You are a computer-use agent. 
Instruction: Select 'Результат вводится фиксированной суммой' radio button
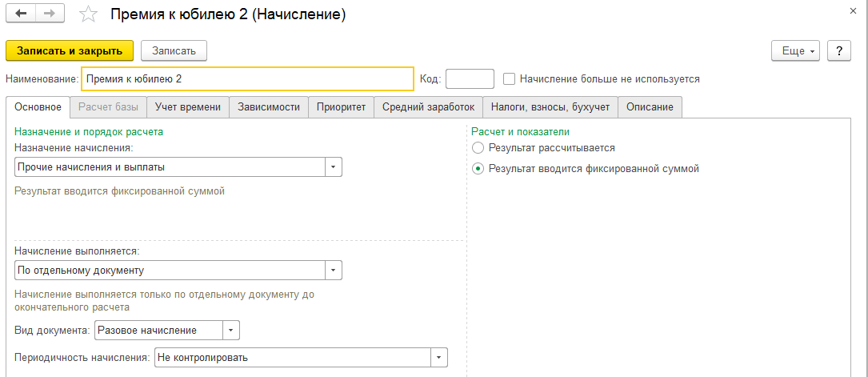[478, 169]
